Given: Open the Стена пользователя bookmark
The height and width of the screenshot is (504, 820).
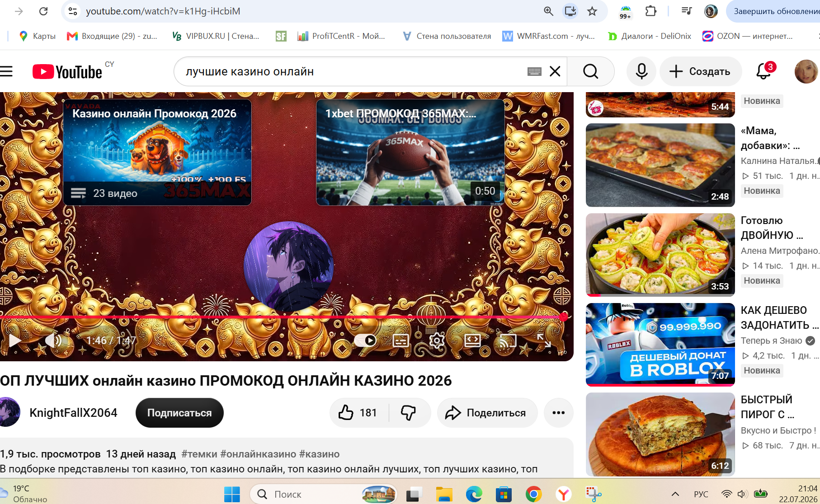Looking at the screenshot, I should tap(447, 36).
